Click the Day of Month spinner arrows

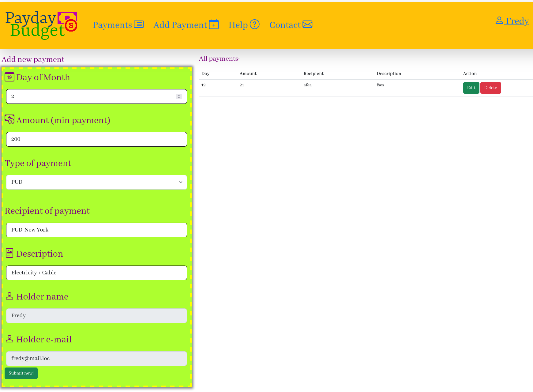coord(179,96)
